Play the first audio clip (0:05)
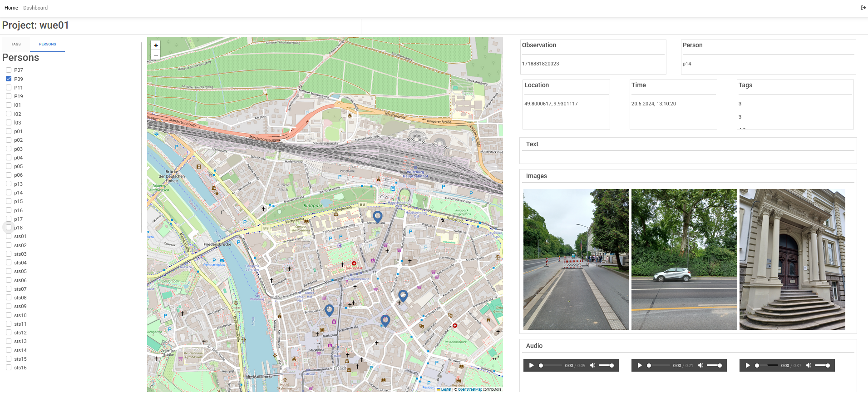 pyautogui.click(x=531, y=365)
